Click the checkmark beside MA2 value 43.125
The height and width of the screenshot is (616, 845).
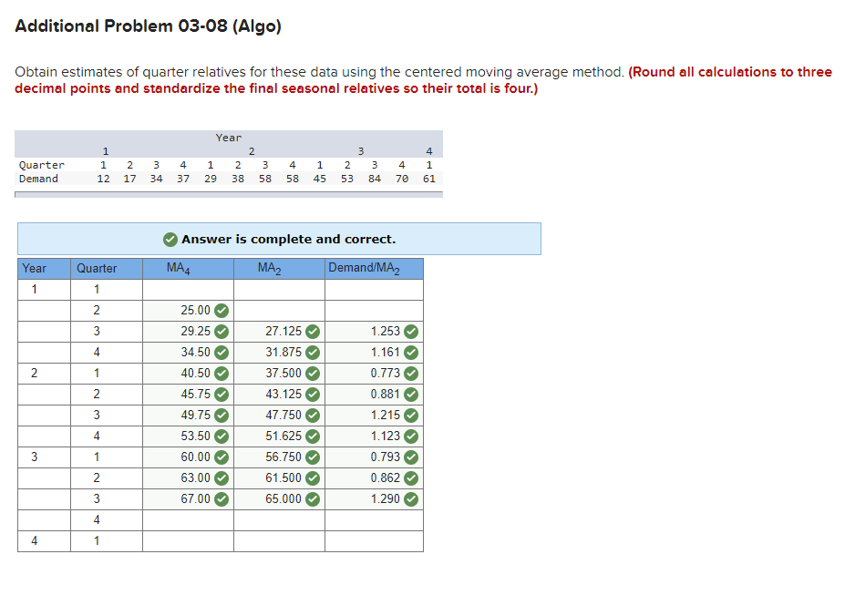312,394
